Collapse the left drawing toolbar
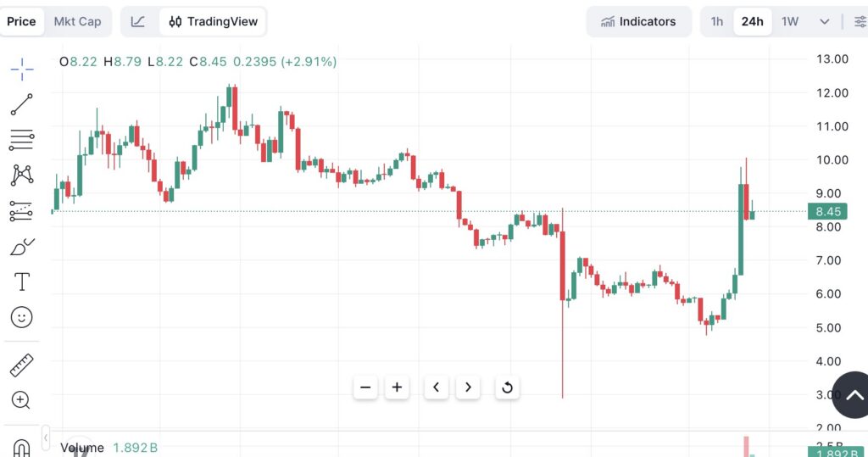 point(46,438)
